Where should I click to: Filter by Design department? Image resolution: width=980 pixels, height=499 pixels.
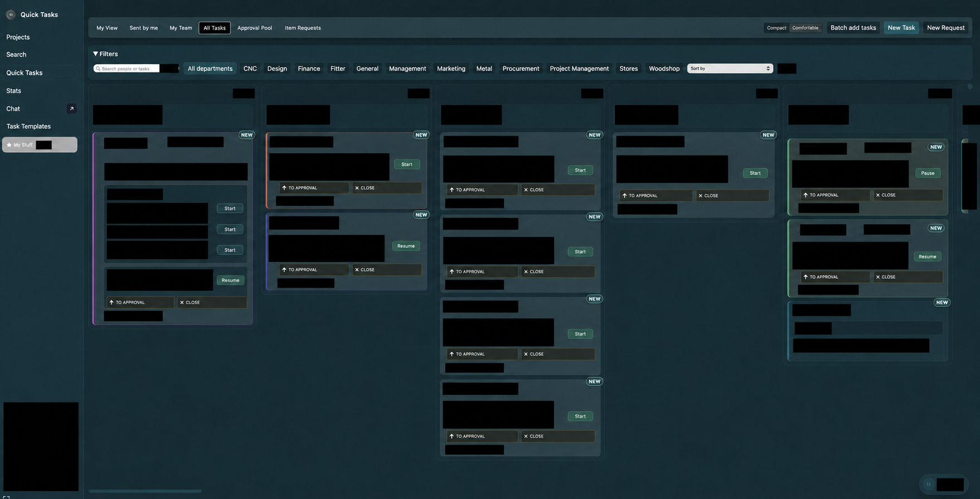277,69
